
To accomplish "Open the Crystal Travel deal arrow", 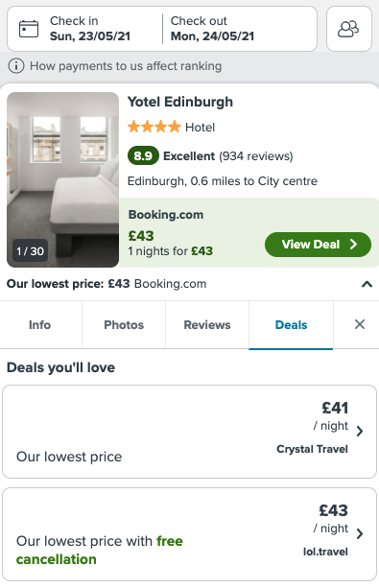I will coord(360,432).
